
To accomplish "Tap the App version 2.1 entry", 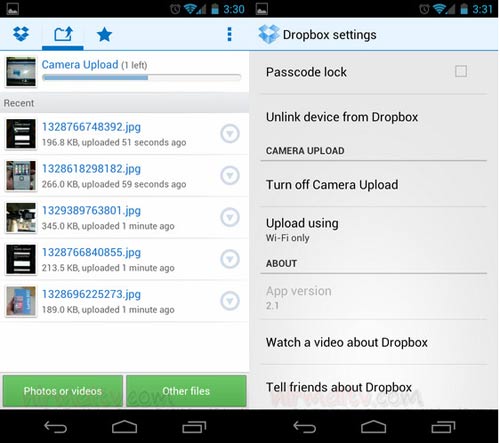I will 373,297.
